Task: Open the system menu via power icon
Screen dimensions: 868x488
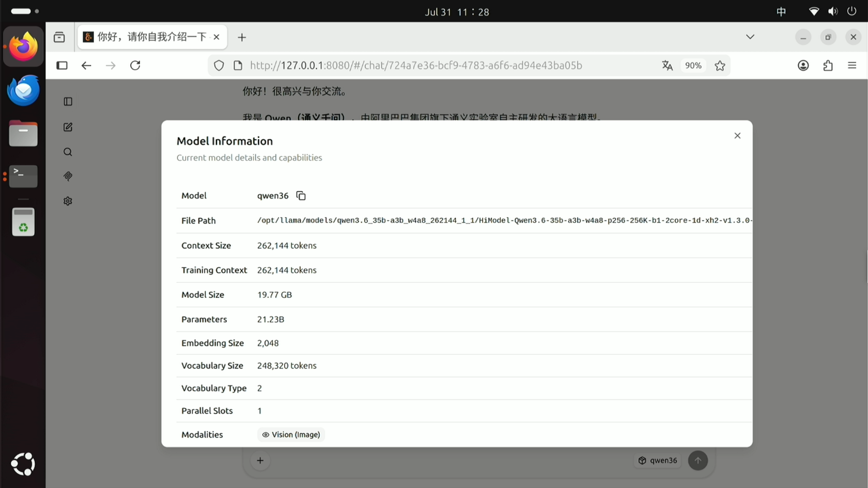Action: [x=852, y=11]
